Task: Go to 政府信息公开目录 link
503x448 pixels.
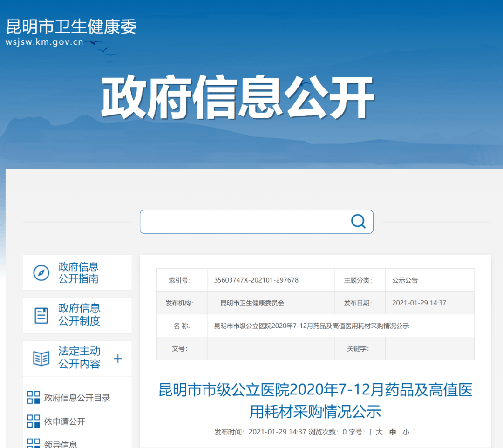Action: (77, 398)
